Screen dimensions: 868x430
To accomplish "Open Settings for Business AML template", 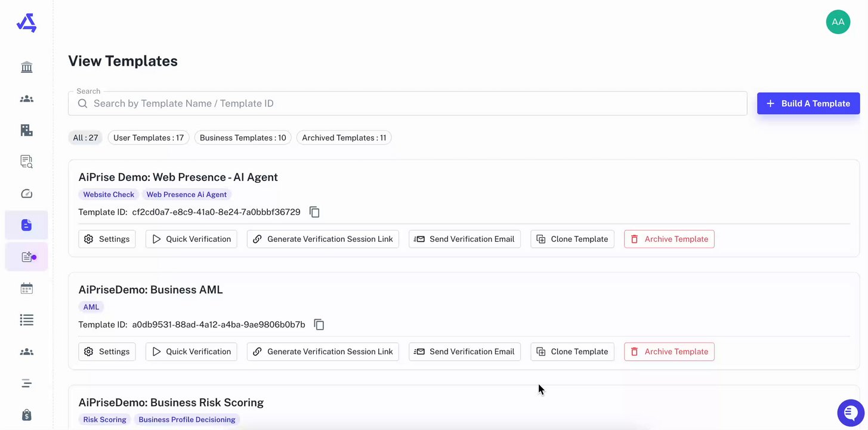I will 107,352.
